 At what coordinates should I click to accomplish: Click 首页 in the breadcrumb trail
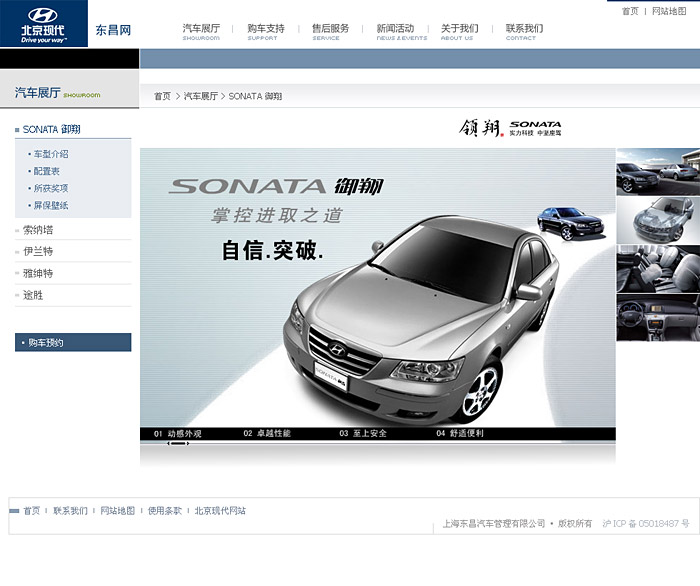click(162, 96)
